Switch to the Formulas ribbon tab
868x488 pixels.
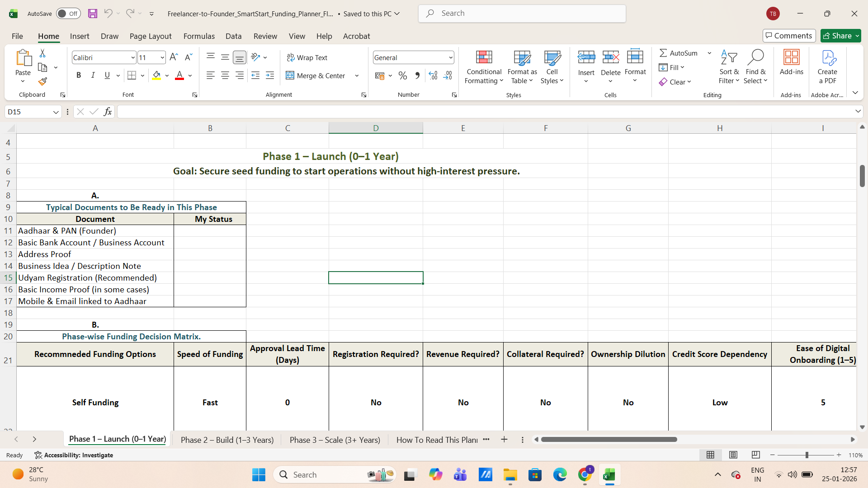click(199, 36)
